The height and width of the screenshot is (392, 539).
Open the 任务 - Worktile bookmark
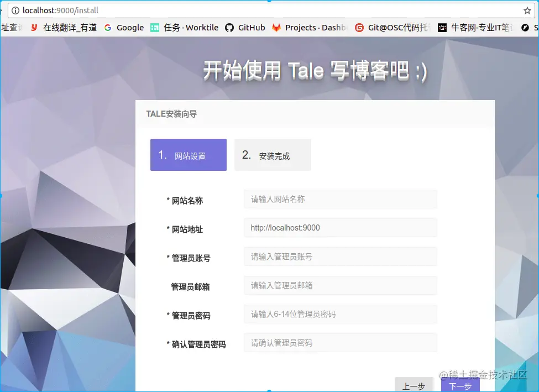185,28
